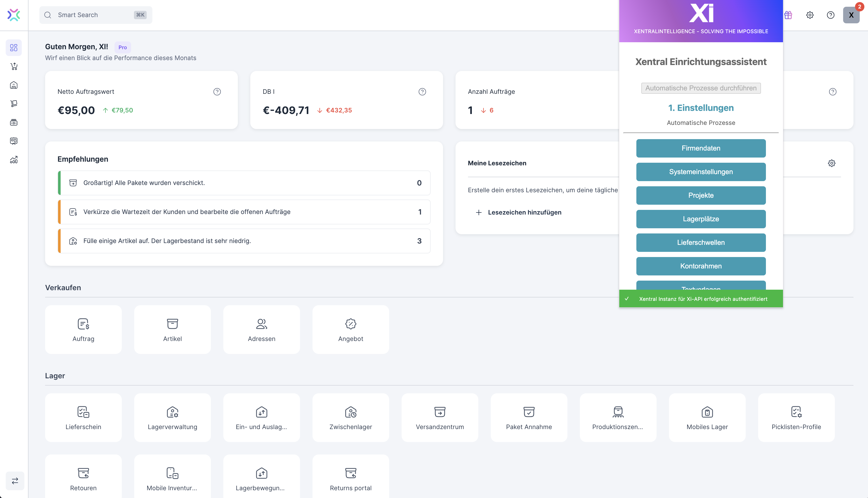
Task: Click the help question mark in header
Action: coord(830,15)
